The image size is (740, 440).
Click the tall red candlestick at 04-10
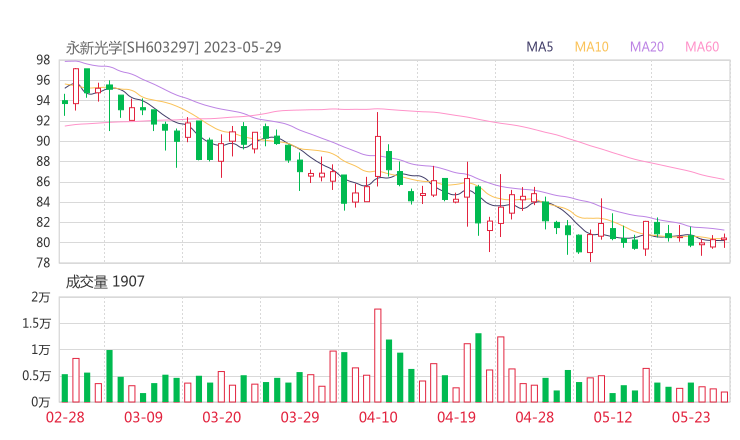pos(378,150)
